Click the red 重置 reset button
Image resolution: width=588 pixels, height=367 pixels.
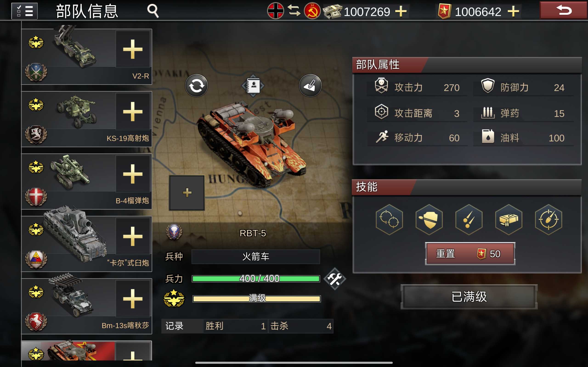[x=470, y=254]
